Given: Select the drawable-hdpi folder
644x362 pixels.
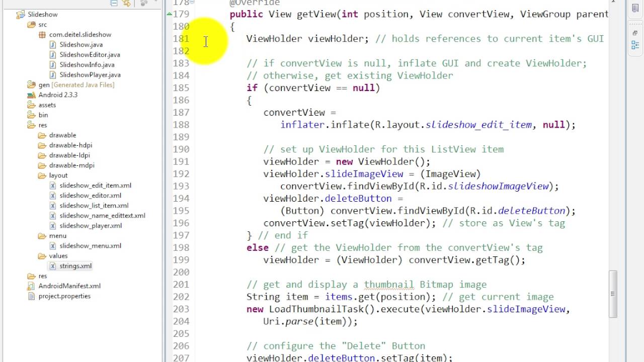Looking at the screenshot, I should (70, 145).
